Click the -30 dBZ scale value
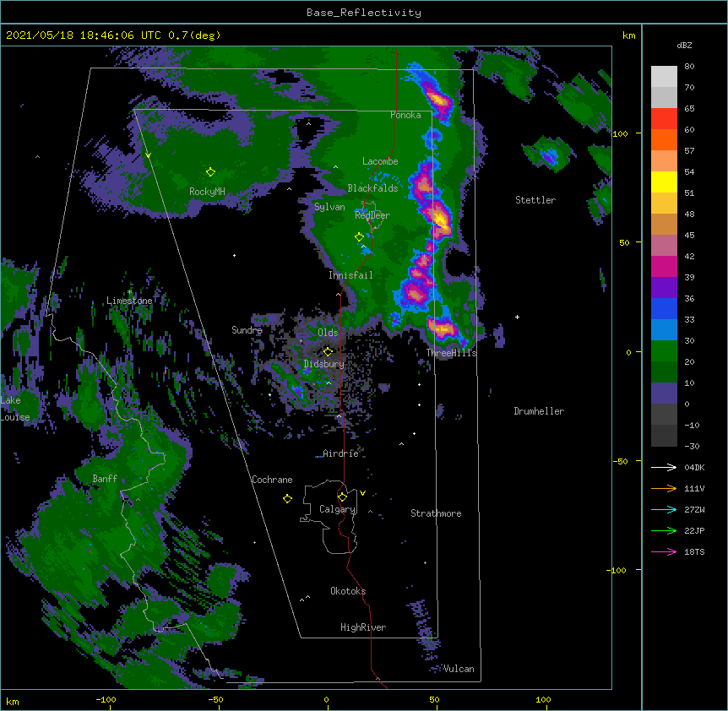Screen dimensions: 728x711 click(692, 446)
